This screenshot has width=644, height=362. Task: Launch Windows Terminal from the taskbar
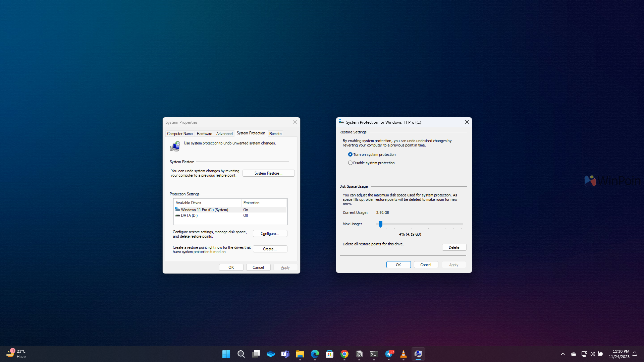coord(374,354)
